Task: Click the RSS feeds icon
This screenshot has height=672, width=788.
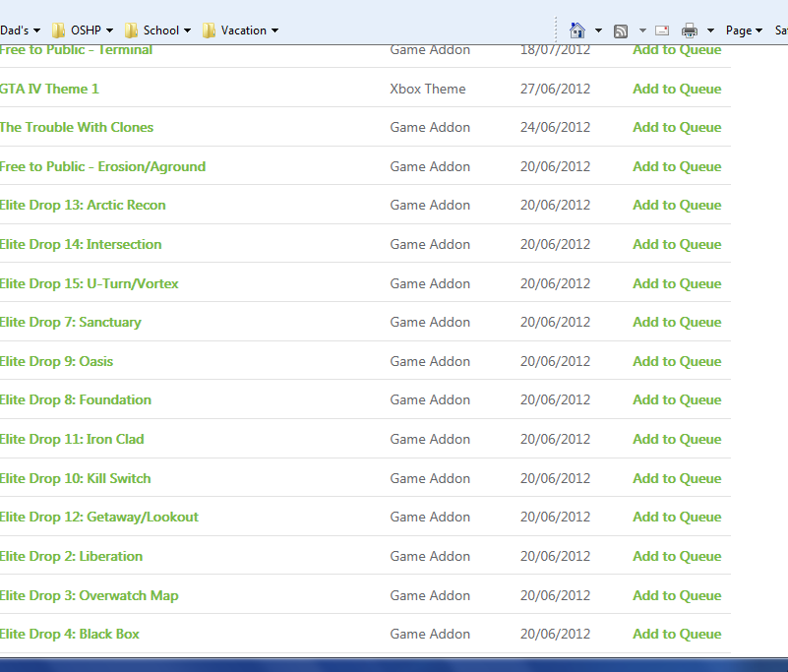Action: 621,31
